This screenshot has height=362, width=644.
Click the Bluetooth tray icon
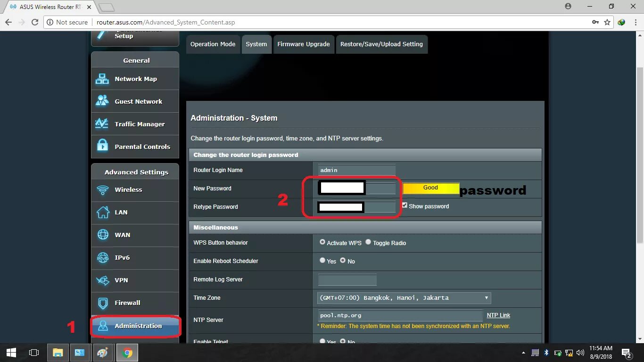click(x=546, y=353)
